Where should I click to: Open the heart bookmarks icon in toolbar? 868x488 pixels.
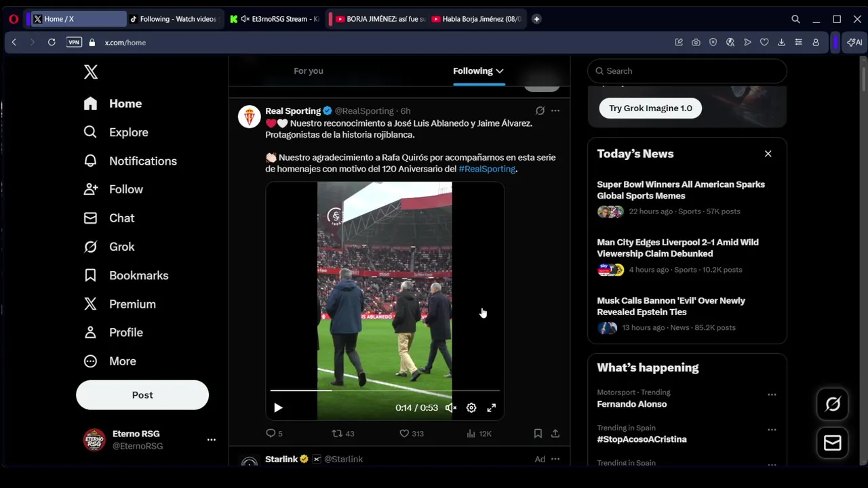pyautogui.click(x=764, y=42)
